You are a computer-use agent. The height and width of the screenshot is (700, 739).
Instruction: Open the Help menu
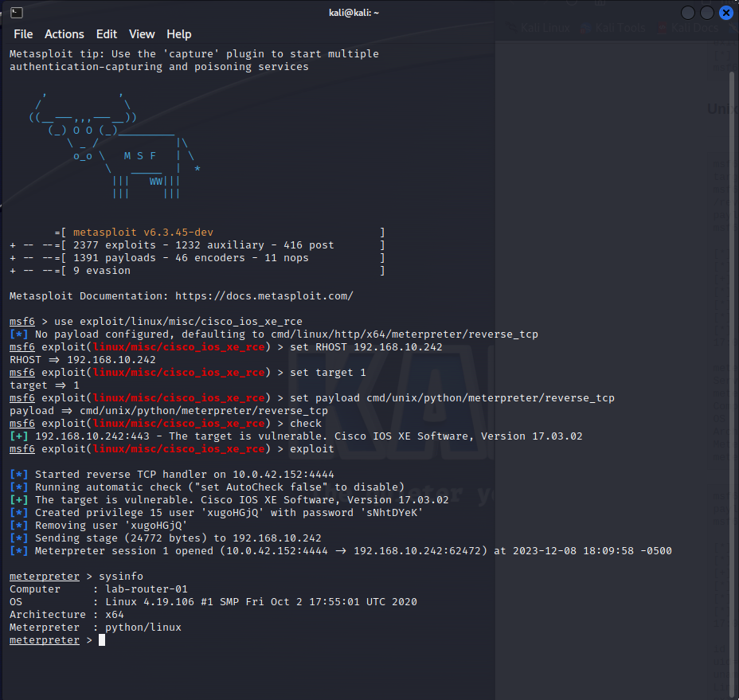178,34
